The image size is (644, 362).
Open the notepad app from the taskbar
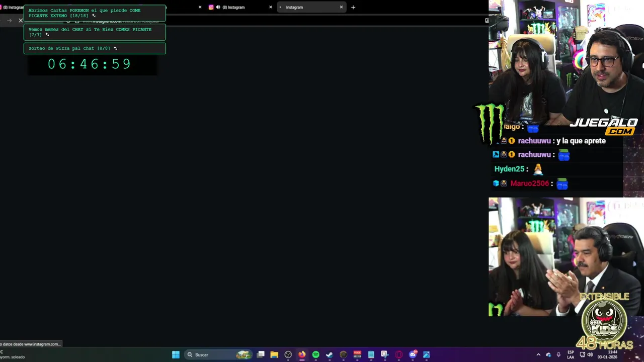(371, 354)
